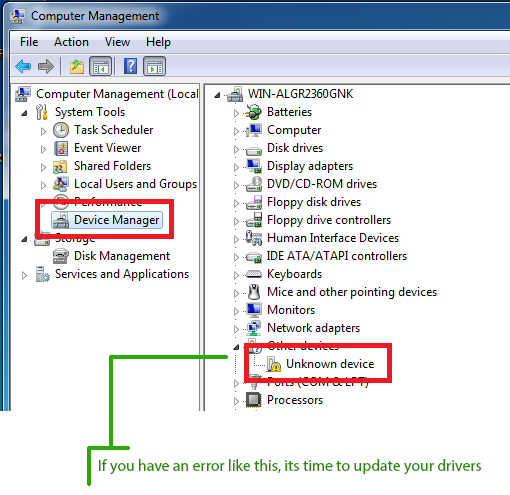Click the Mice and other pointing devices icon
Viewport: 510px width, 495px height.
(254, 292)
